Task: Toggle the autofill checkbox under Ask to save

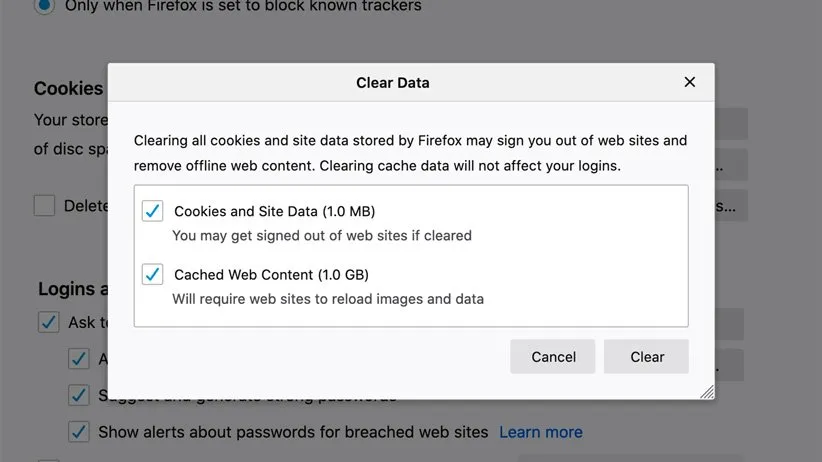Action: [79, 358]
